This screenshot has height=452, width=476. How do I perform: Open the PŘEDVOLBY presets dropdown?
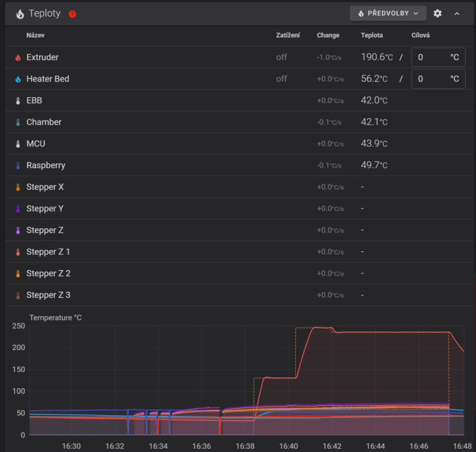(388, 13)
